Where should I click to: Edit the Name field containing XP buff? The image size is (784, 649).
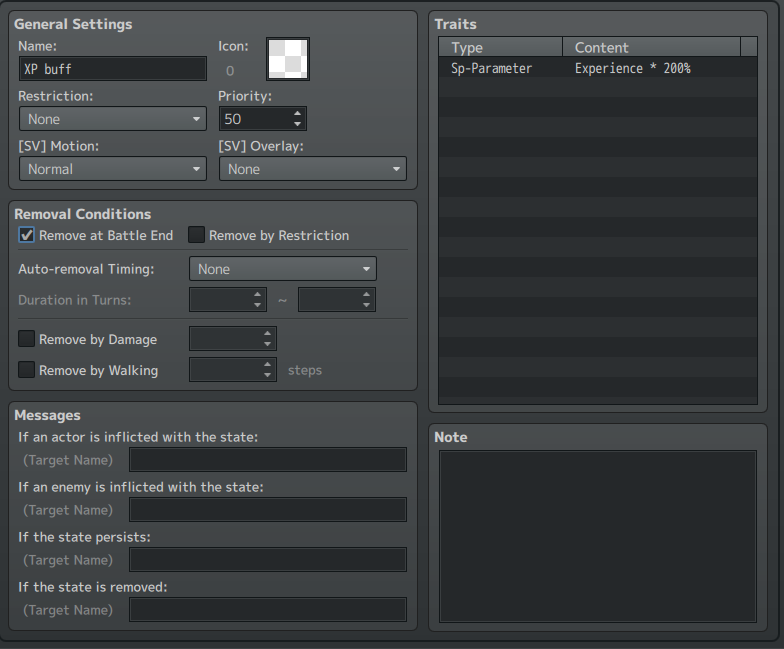coord(112,69)
